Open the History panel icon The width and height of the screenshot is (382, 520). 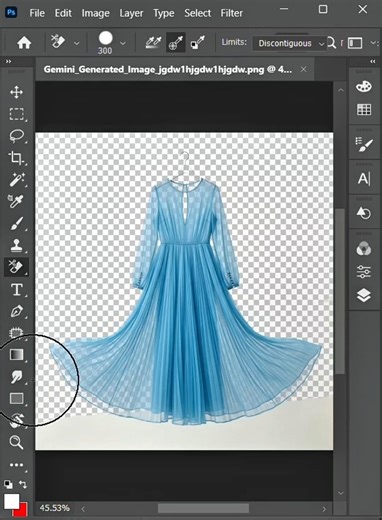pos(364,213)
